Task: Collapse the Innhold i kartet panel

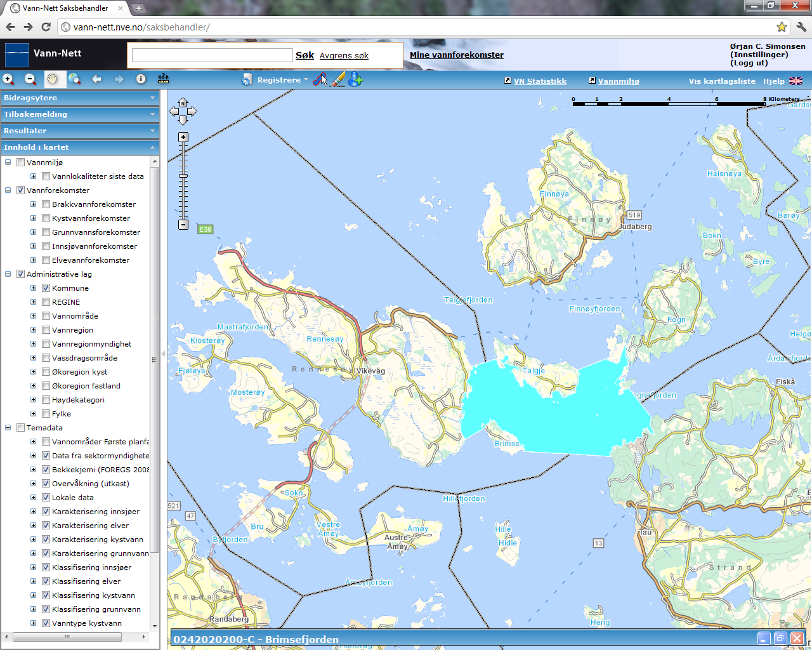Action: click(x=80, y=147)
